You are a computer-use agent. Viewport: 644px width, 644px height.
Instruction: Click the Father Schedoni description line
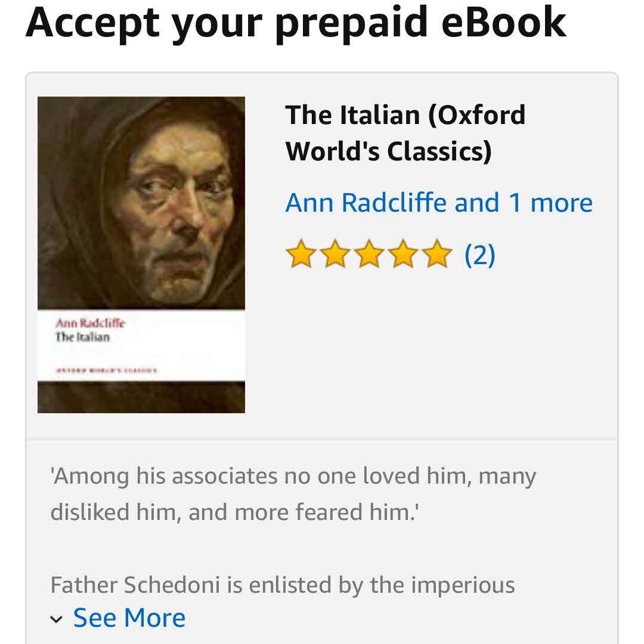pos(283,585)
